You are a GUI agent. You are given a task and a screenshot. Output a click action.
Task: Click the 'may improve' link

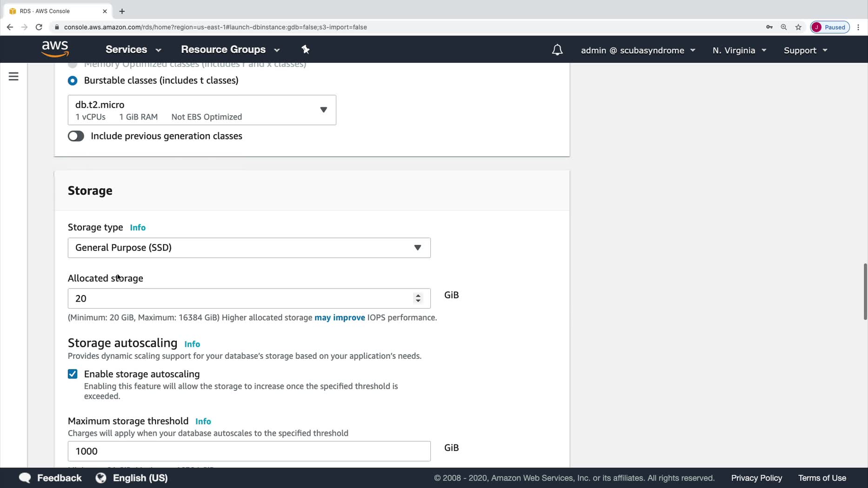coord(340,317)
